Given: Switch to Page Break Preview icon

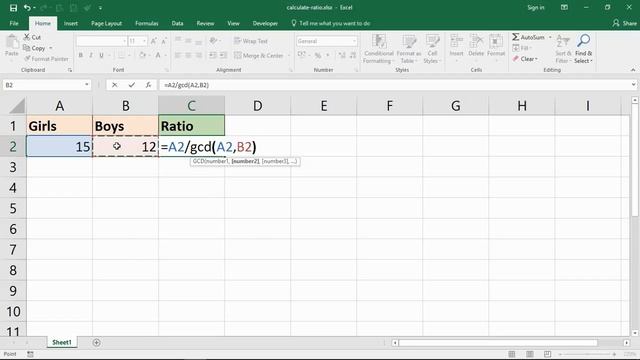Looking at the screenshot, I should 547,354.
